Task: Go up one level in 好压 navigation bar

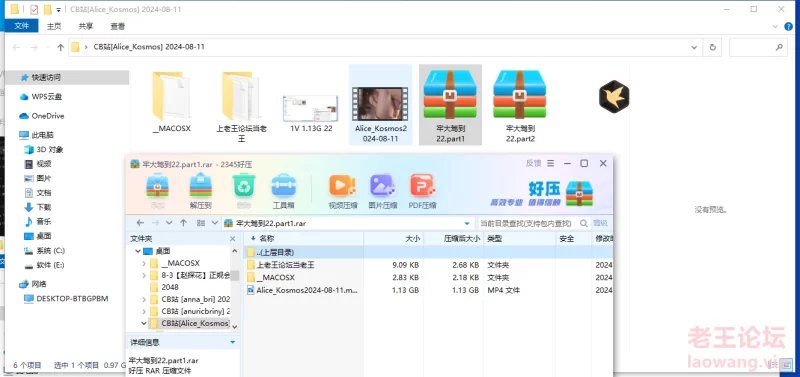Action: (x=184, y=223)
